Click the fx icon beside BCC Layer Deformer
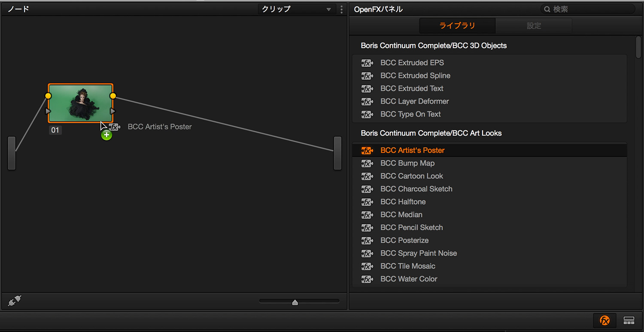This screenshot has width=644, height=332. point(367,102)
